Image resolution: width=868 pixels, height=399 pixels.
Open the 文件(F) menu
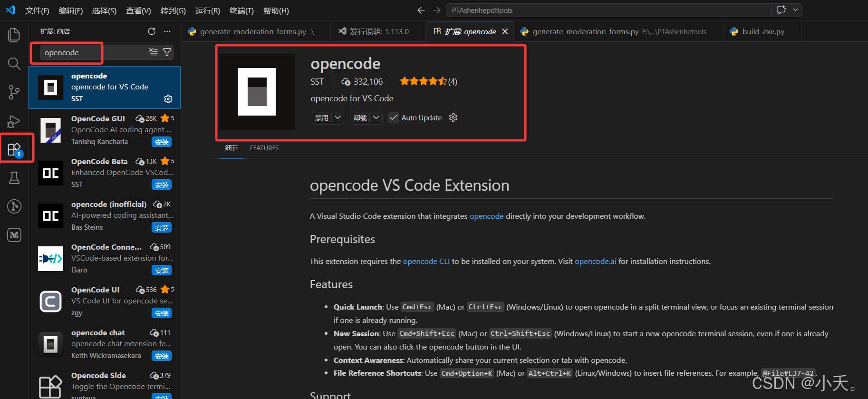click(x=37, y=10)
